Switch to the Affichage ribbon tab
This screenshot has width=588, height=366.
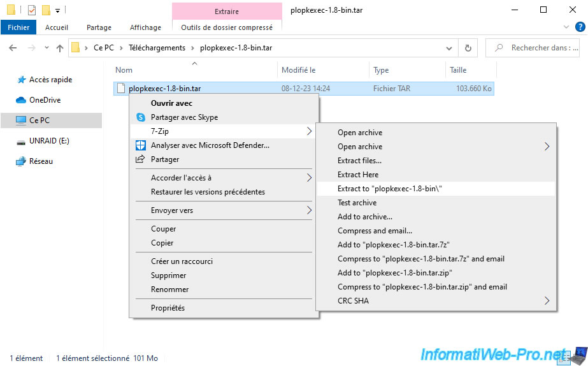click(x=145, y=27)
